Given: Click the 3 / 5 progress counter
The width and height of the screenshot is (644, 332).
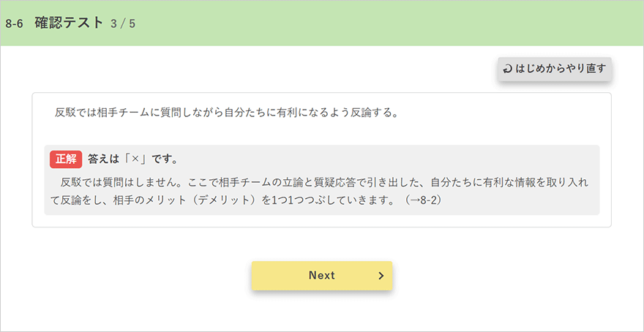Looking at the screenshot, I should [123, 24].
